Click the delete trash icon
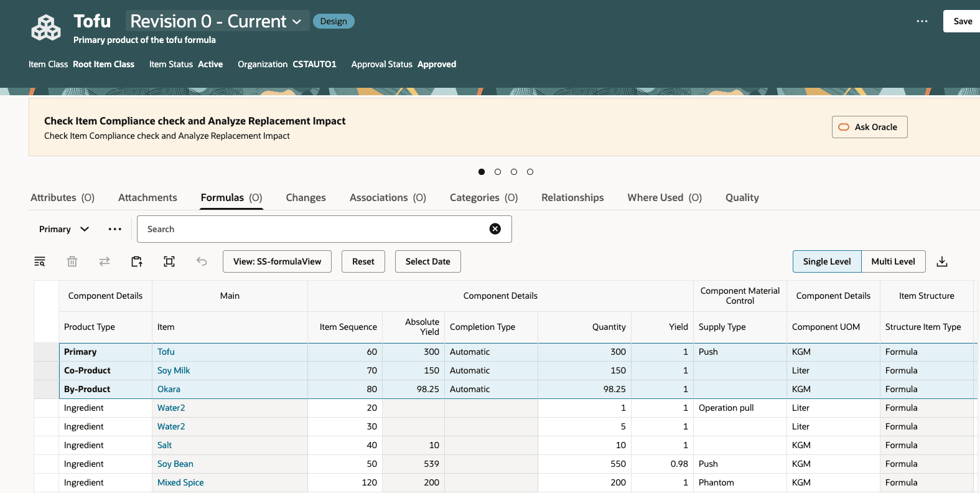The image size is (980, 493). pos(72,261)
